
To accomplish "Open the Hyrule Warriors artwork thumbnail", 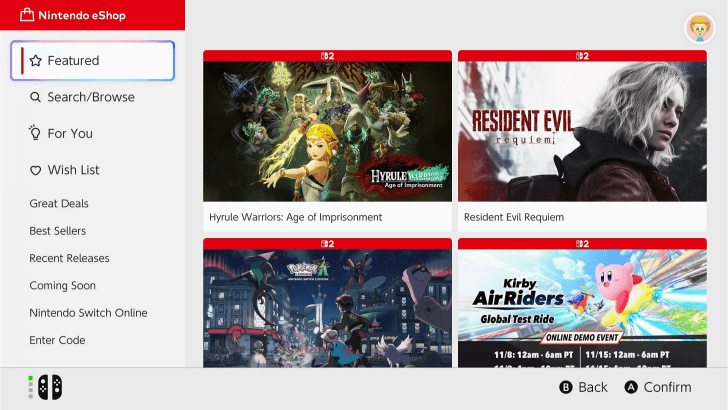I will click(327, 131).
